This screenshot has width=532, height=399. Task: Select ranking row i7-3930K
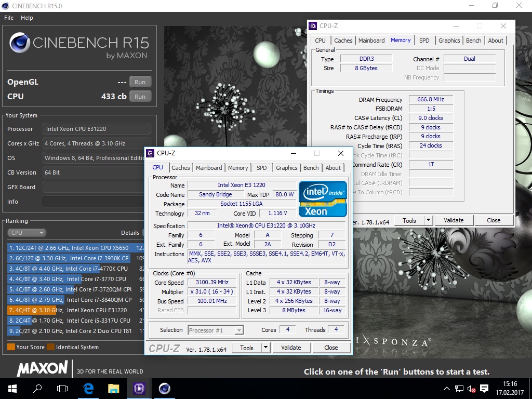[x=75, y=258]
